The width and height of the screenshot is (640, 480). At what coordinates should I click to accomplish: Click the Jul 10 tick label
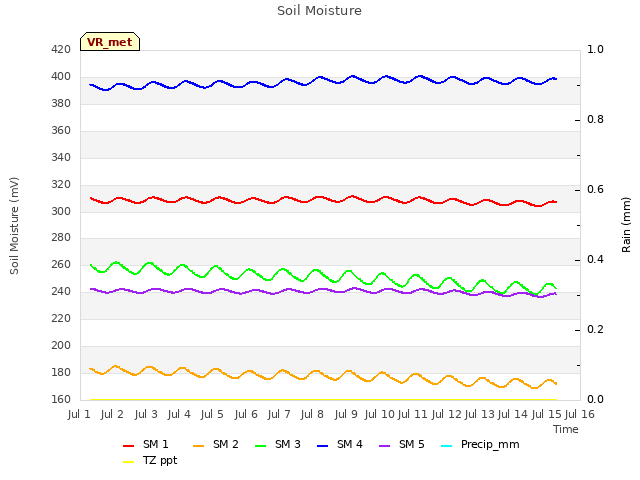379,414
